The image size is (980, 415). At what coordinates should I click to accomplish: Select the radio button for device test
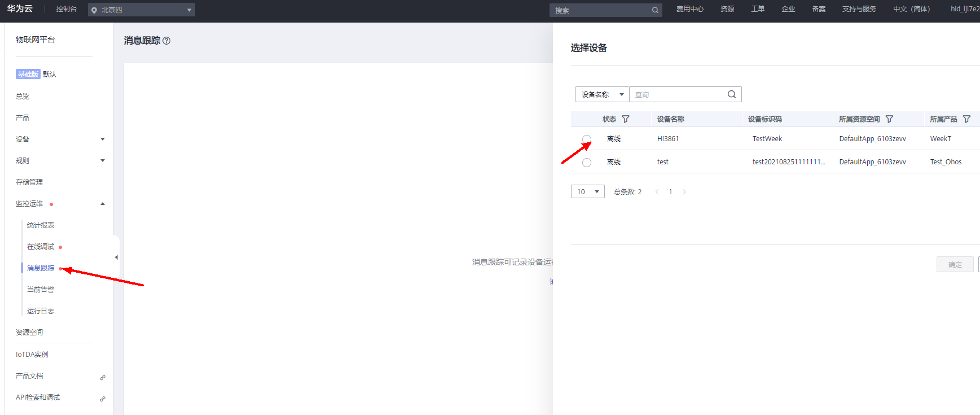(587, 163)
